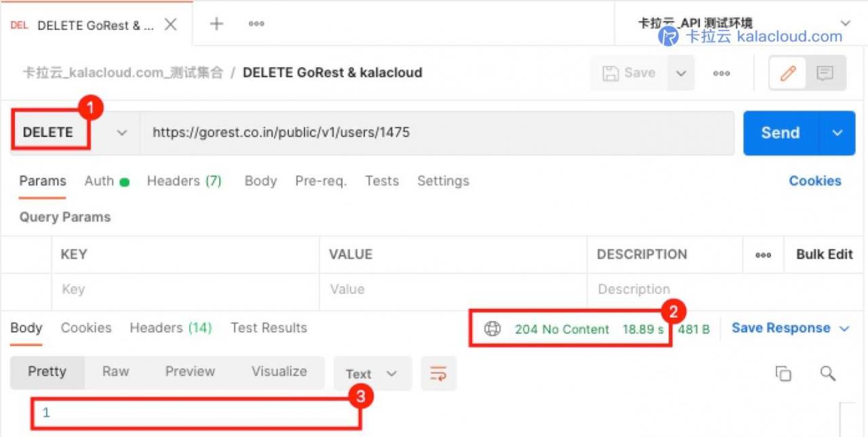Click KEY column header
Screen dimensions: 868x437
click(x=74, y=254)
